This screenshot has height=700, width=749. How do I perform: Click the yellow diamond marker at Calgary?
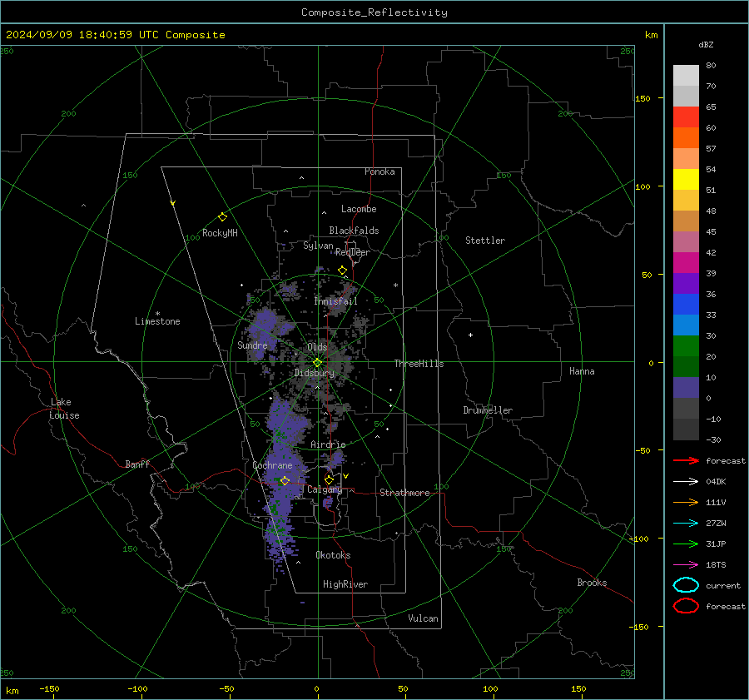point(329,479)
